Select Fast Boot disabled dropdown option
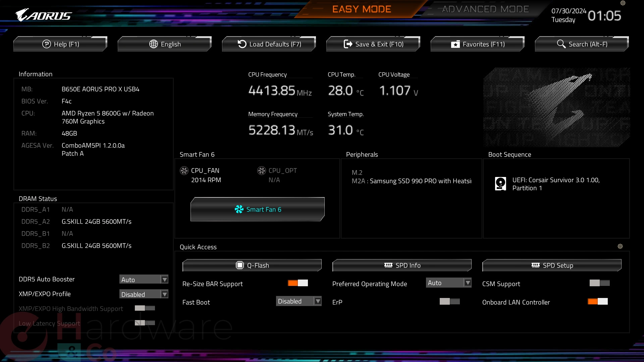The height and width of the screenshot is (362, 644). pyautogui.click(x=299, y=301)
